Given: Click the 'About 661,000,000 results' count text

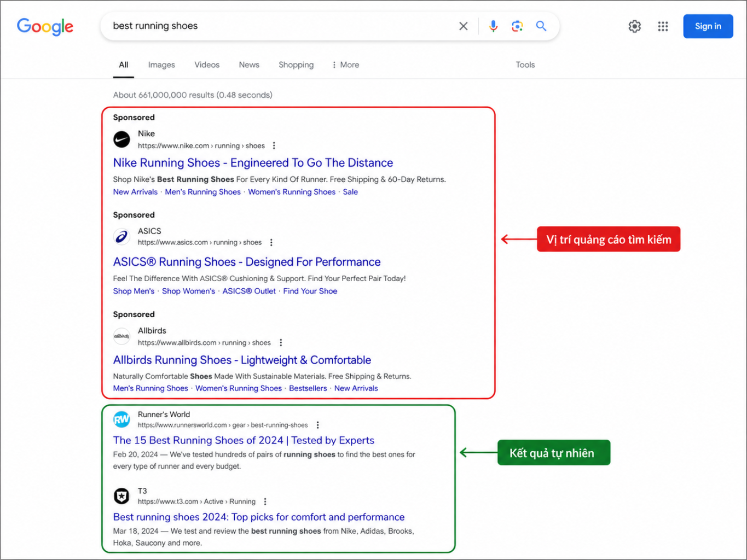Looking at the screenshot, I should [x=193, y=95].
